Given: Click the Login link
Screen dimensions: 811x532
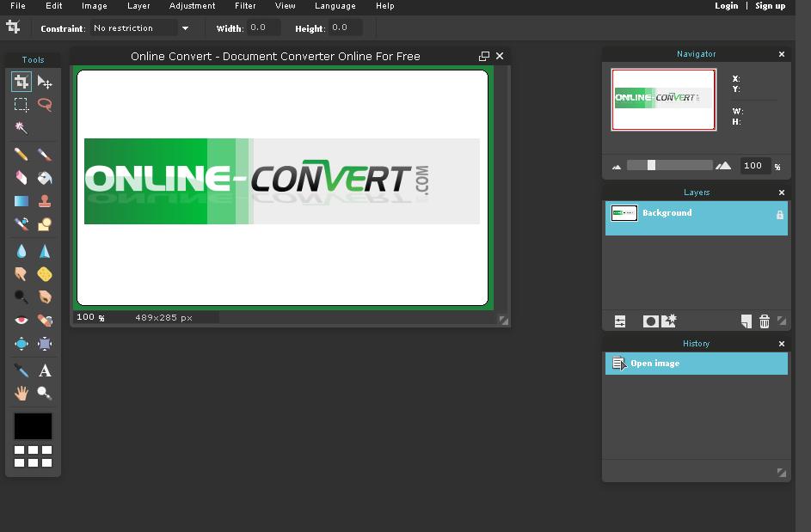Looking at the screenshot, I should pos(726,6).
